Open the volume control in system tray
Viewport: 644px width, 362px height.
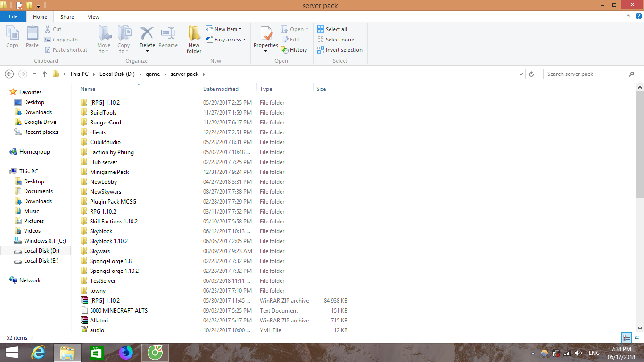(578, 353)
